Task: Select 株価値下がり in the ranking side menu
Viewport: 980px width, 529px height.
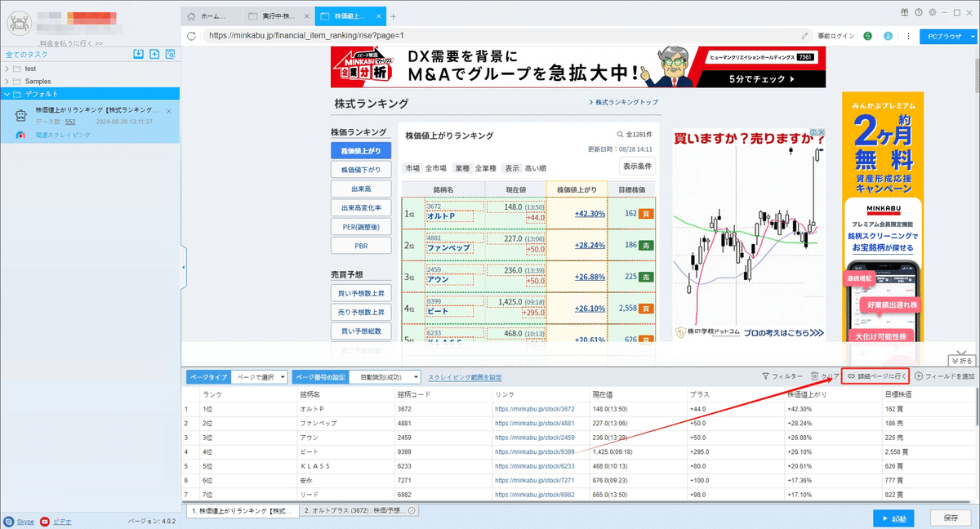Action: (x=361, y=170)
